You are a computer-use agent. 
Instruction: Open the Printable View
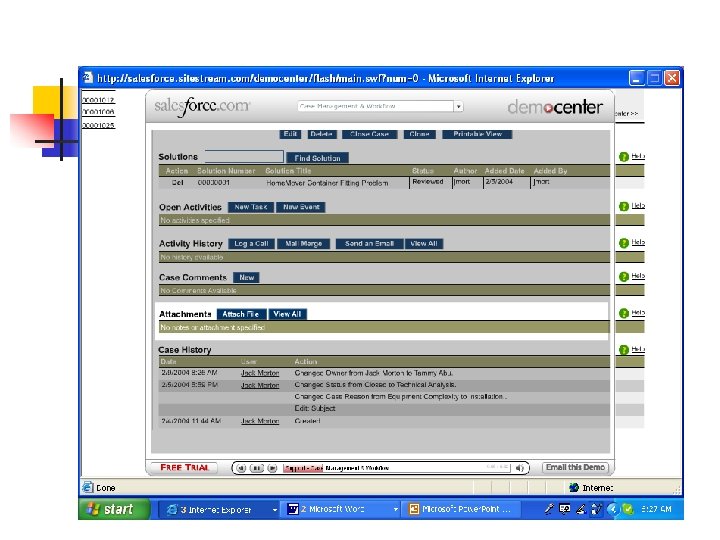click(x=478, y=134)
